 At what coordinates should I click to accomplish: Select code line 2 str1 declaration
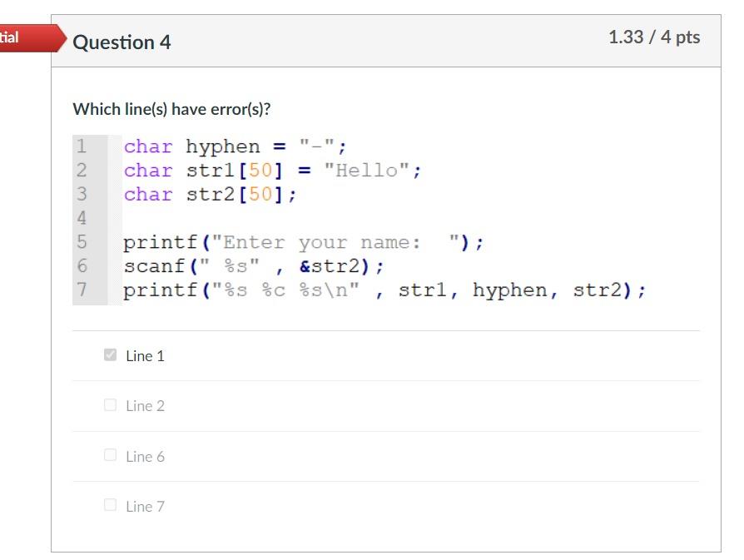pyautogui.click(x=270, y=170)
